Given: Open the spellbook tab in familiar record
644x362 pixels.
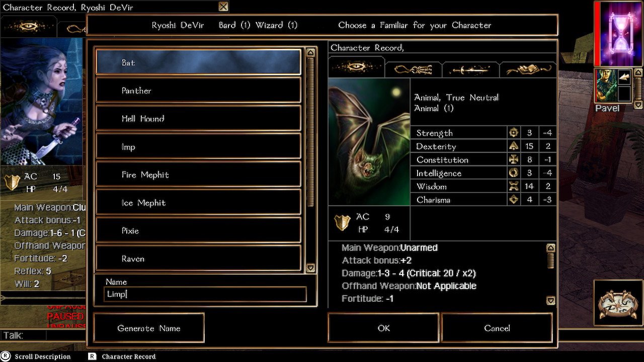Looking at the screenshot, I should click(528, 70).
